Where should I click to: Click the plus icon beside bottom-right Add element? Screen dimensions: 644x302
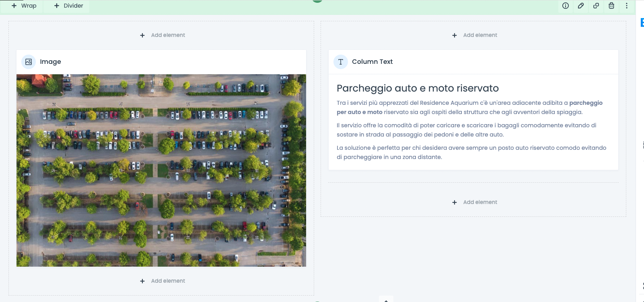pos(455,202)
